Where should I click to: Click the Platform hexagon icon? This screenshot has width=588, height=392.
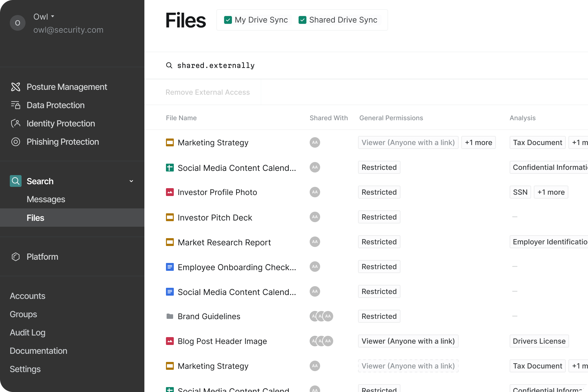point(16,257)
